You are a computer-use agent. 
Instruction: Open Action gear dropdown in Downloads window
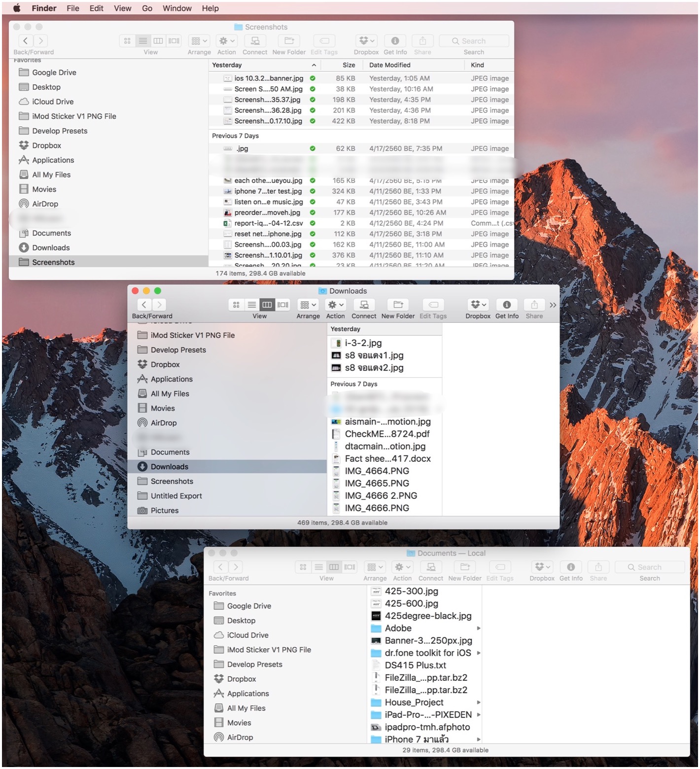(x=336, y=305)
